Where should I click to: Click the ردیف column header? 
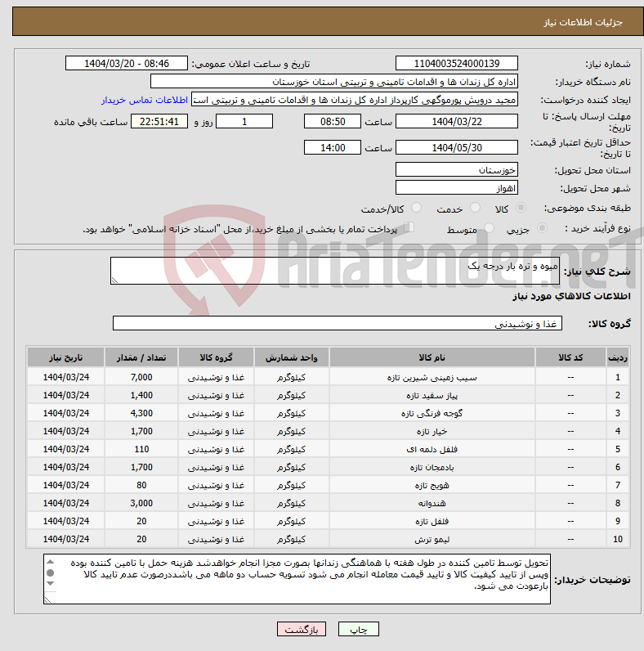coord(618,357)
